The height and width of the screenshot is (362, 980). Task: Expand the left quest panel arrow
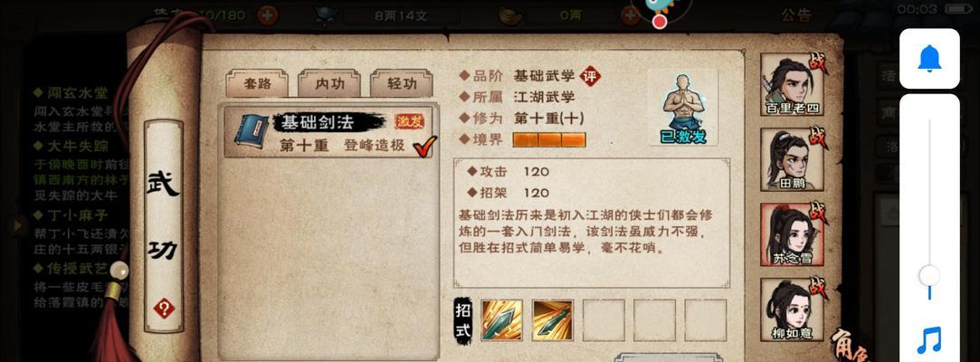(17, 224)
